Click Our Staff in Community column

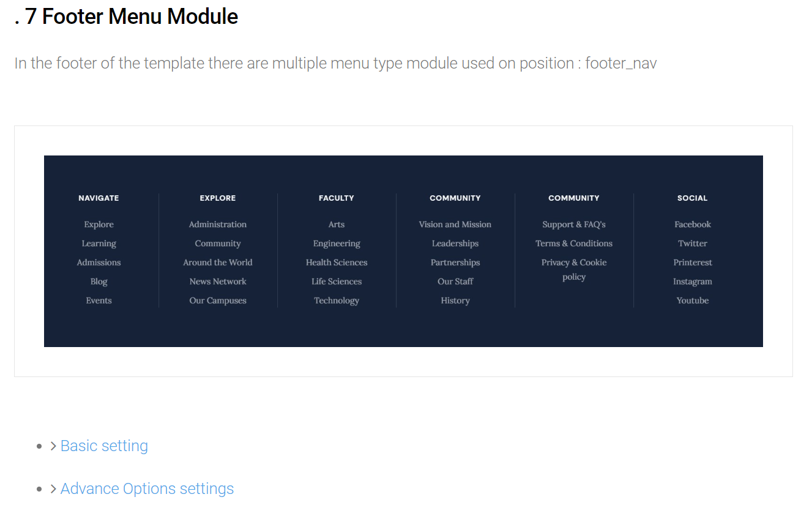tap(455, 282)
